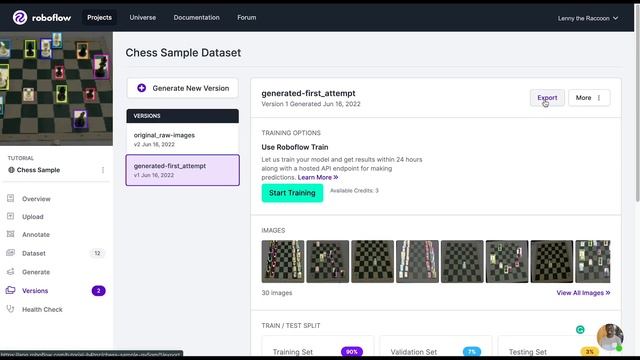The image size is (640, 360).
Task: Open the first image thumbnail
Action: (283, 261)
